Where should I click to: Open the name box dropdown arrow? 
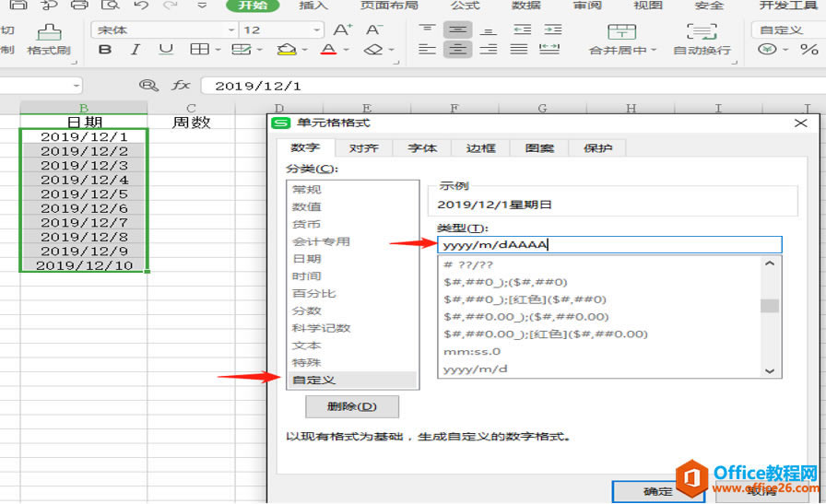point(77,86)
